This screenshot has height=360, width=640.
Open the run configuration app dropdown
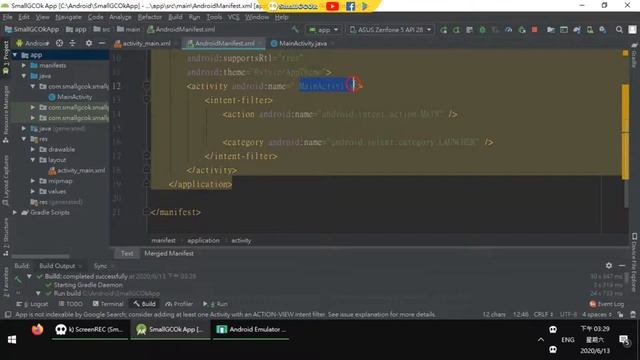324,30
